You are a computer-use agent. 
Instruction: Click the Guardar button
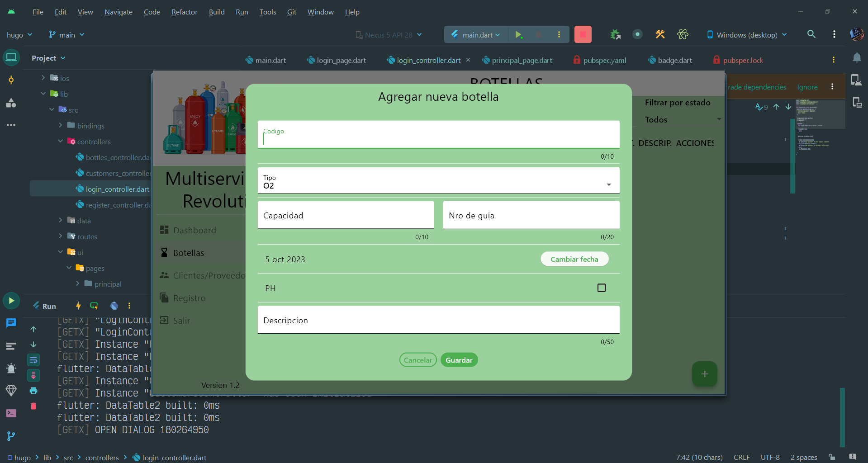[459, 360]
